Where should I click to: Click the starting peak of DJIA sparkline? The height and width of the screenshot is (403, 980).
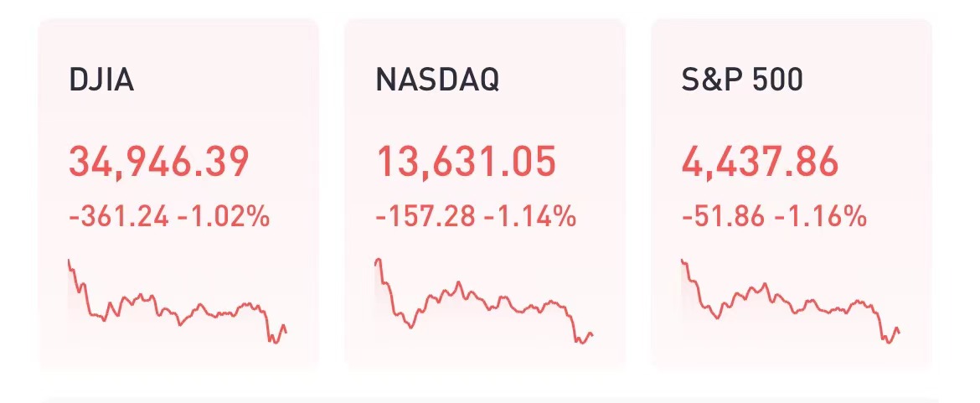coord(69,263)
